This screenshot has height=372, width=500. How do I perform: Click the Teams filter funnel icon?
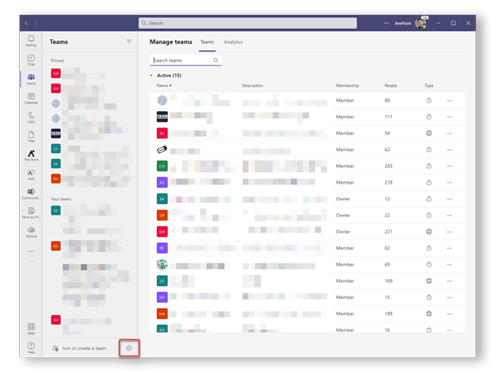point(129,42)
